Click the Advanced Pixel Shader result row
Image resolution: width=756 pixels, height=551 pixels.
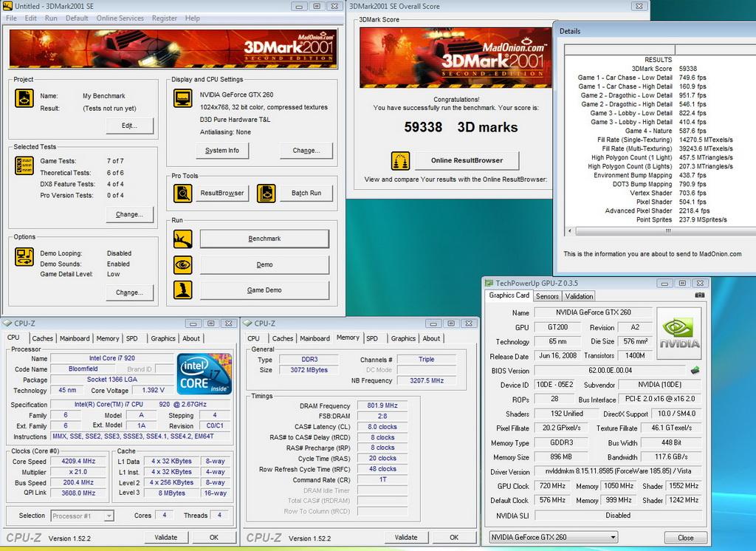[658, 211]
